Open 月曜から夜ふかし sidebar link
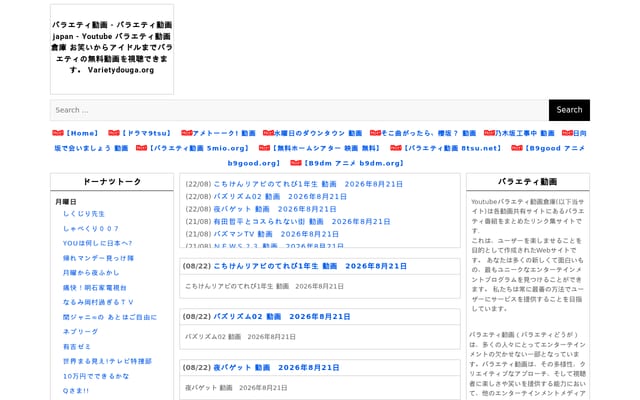Image resolution: width=640 pixels, height=400 pixels. (x=91, y=273)
